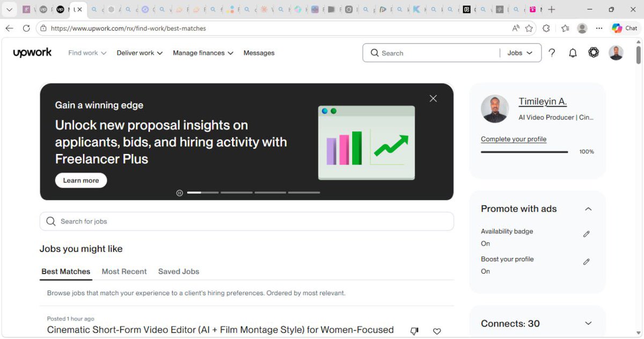Open the tab actions chevron menu
644x339 pixels.
(x=9, y=10)
